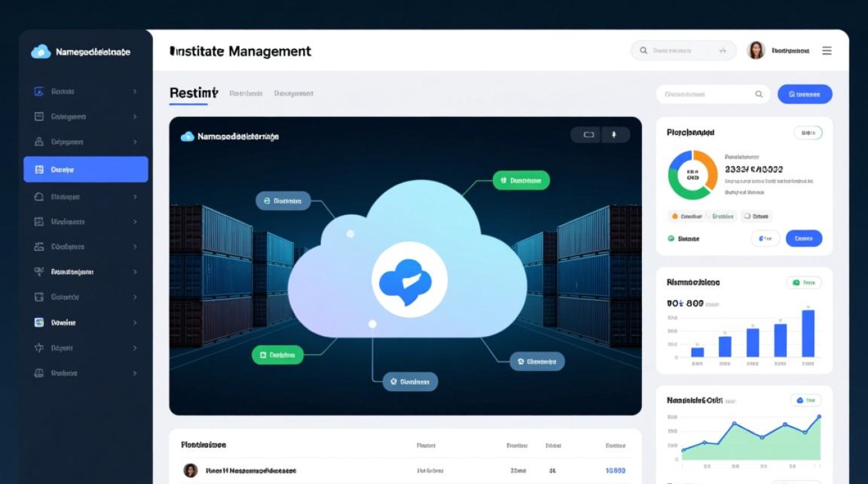Click the user avatar in the top bar
The image size is (868, 484).
tap(756, 50)
